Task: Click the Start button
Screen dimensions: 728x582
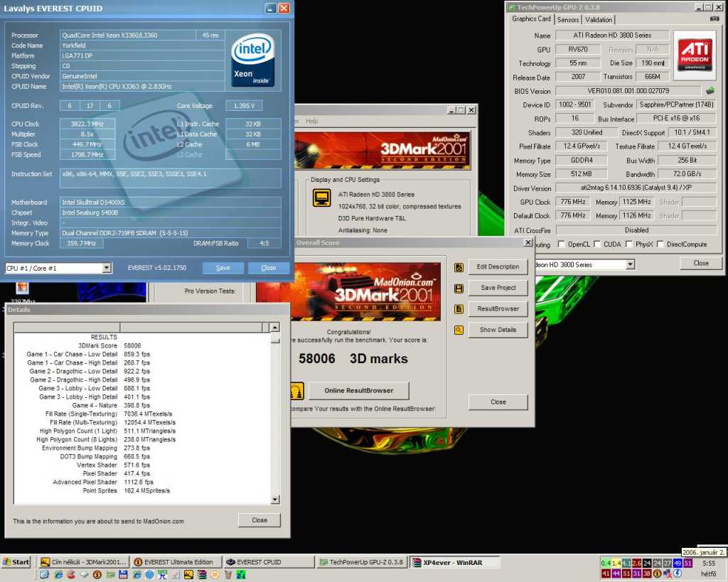Action: click(16, 562)
